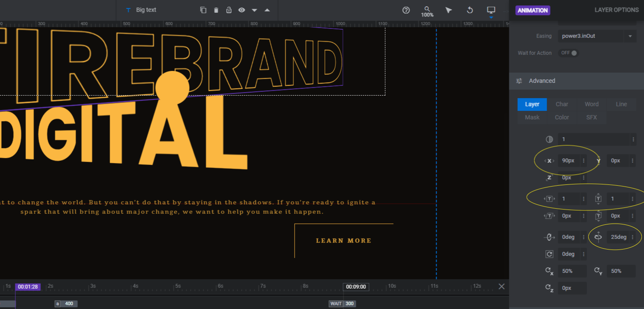The width and height of the screenshot is (644, 309).
Task: Click the undo history icon
Action: pos(470,10)
